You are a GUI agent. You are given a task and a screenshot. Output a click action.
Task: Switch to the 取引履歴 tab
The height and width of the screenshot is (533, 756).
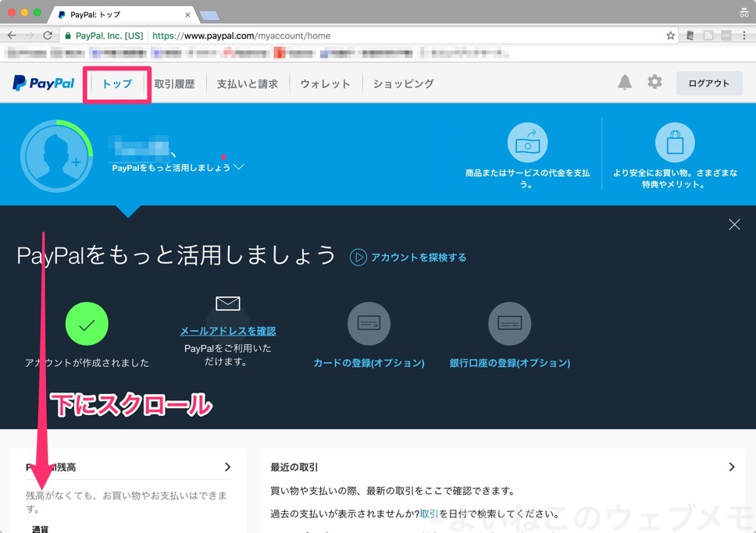point(174,84)
